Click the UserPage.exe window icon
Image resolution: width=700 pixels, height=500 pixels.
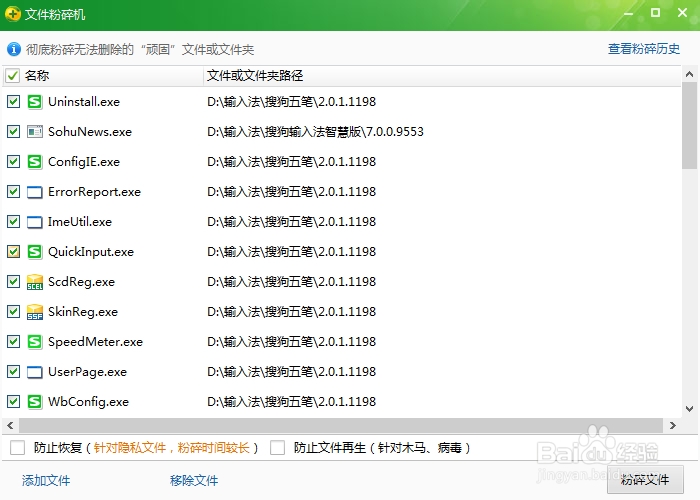(35, 372)
